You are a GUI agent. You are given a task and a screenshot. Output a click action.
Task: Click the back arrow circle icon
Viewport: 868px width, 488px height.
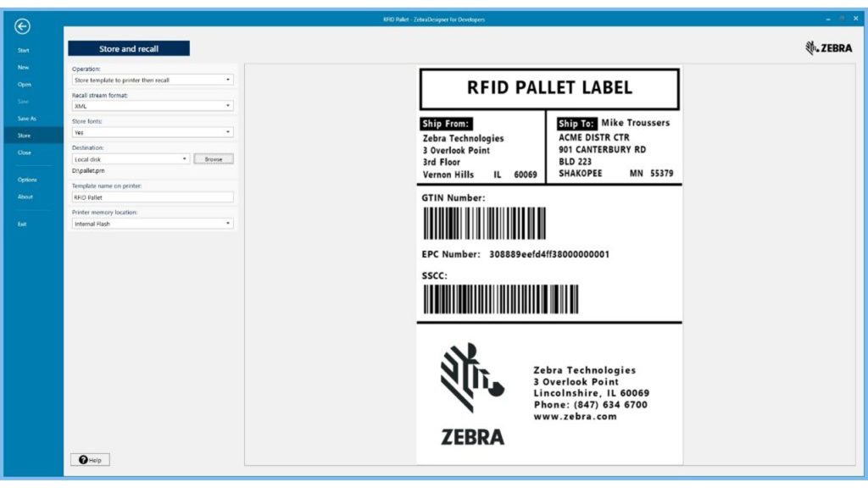23,26
